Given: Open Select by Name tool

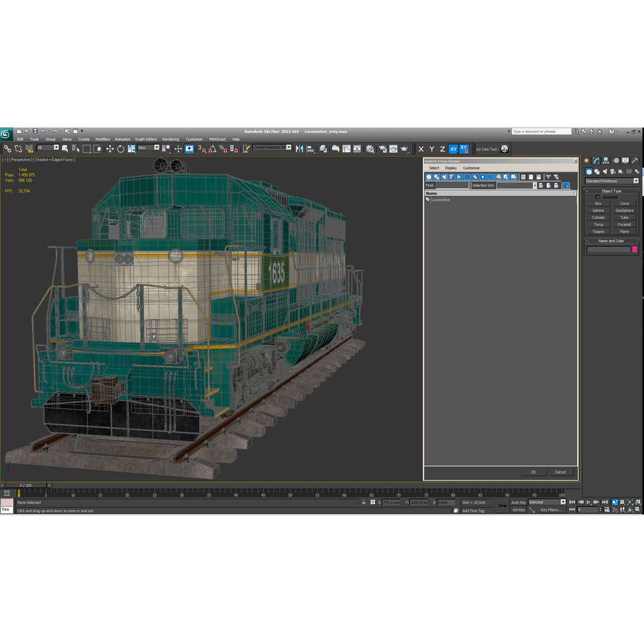Looking at the screenshot, I should pos(76,148).
